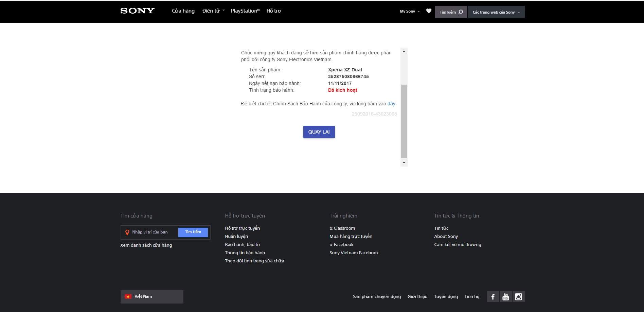
Task: Open Sony Instagram social icon in footer
Action: click(518, 296)
